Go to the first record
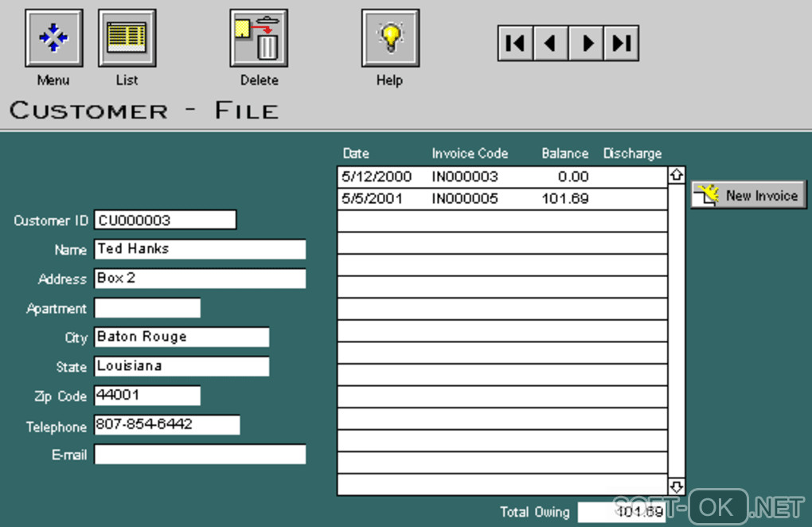 [515, 43]
